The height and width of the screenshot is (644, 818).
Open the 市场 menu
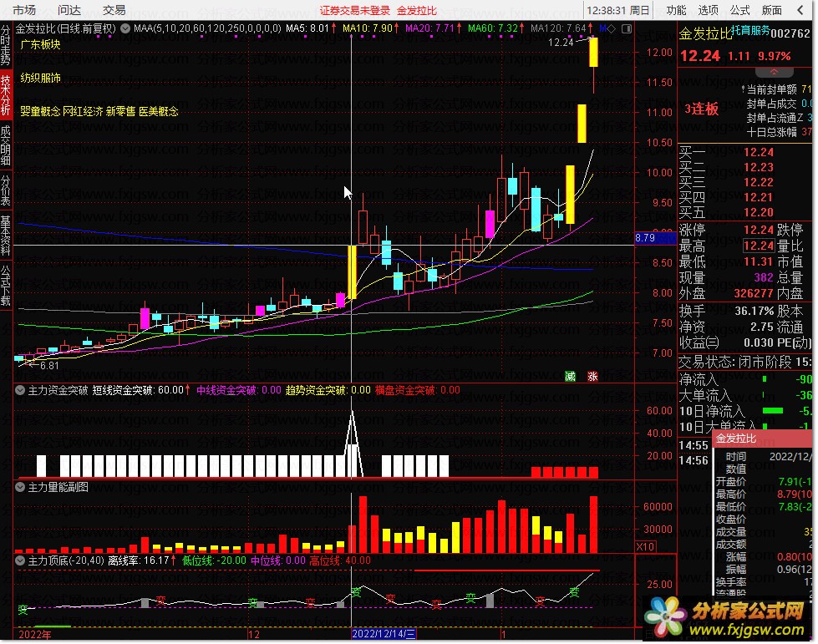point(24,10)
